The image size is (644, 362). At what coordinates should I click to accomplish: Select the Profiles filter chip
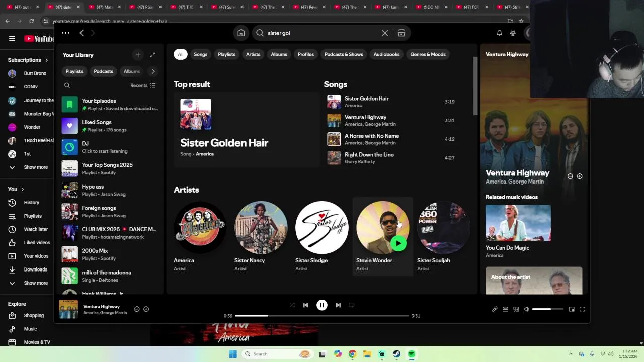pos(306,54)
